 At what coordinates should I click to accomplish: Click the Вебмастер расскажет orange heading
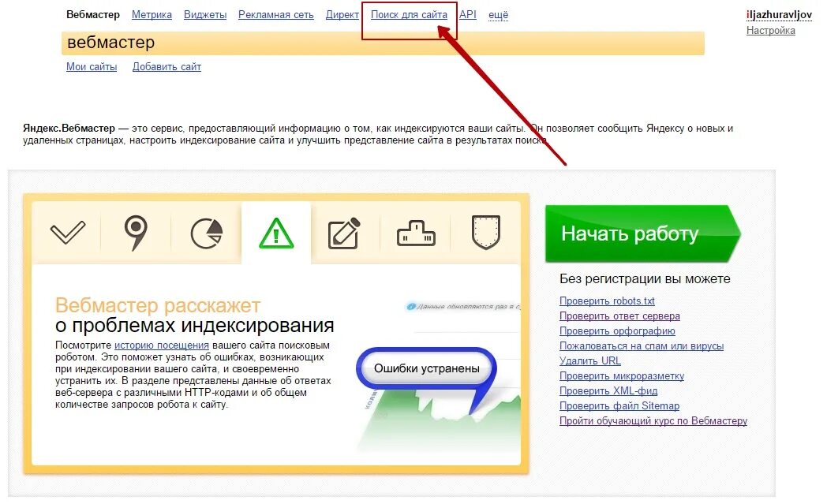(x=158, y=306)
